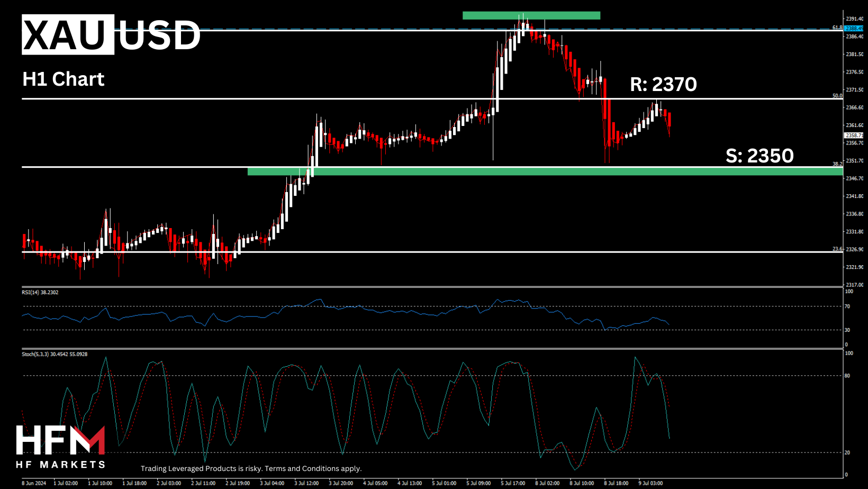Screen dimensions: 868x489
Task: Click the blue highlighted price tag at 61.8 level
Action: (854, 29)
